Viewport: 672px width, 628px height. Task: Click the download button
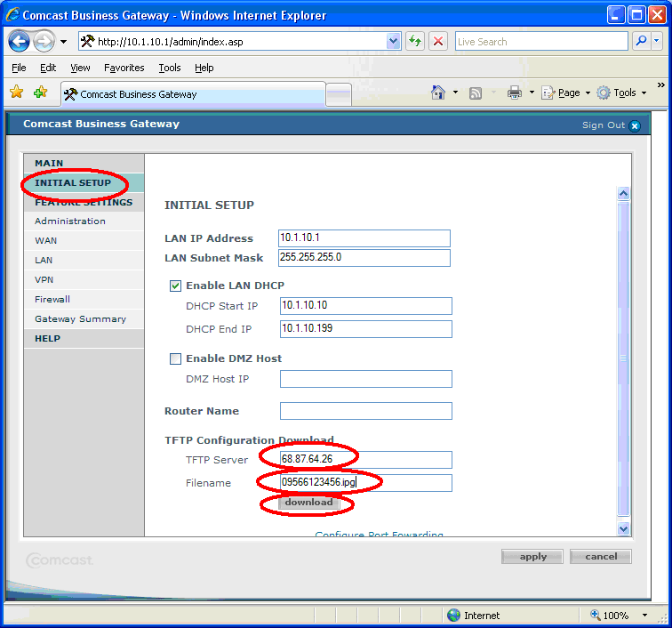click(309, 503)
